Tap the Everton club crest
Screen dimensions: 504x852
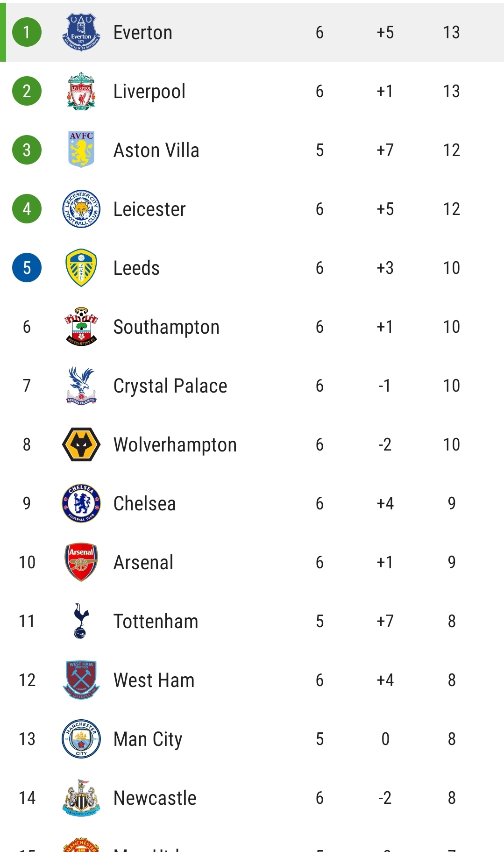point(81,32)
